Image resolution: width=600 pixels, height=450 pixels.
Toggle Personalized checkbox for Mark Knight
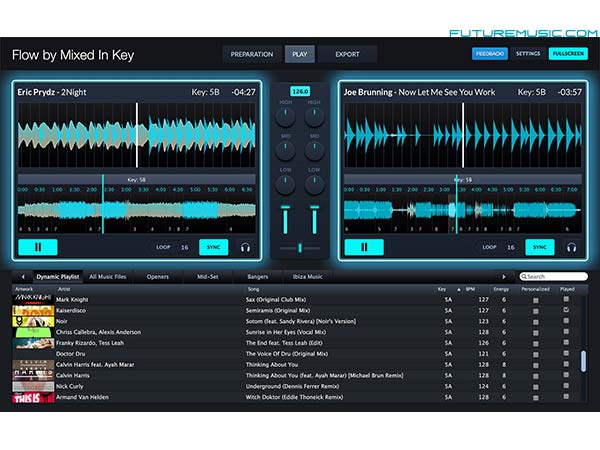click(x=536, y=300)
